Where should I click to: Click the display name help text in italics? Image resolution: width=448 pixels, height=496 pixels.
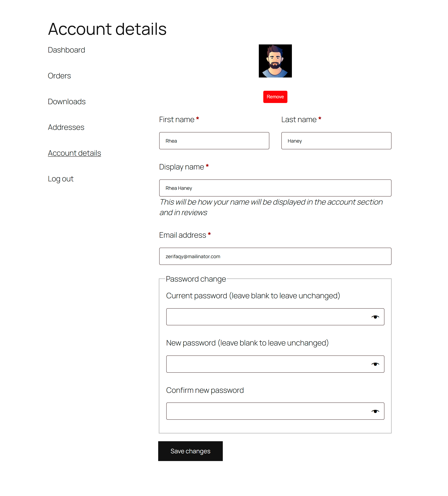coord(271,207)
